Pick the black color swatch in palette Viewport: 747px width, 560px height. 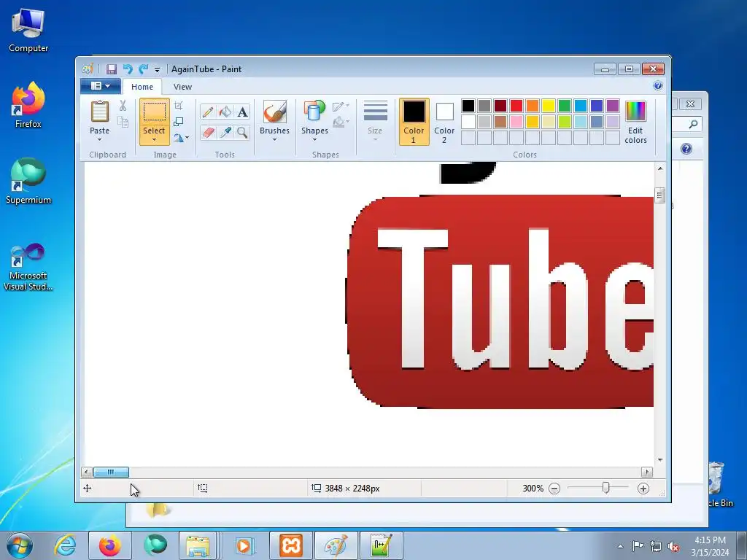pyautogui.click(x=468, y=106)
